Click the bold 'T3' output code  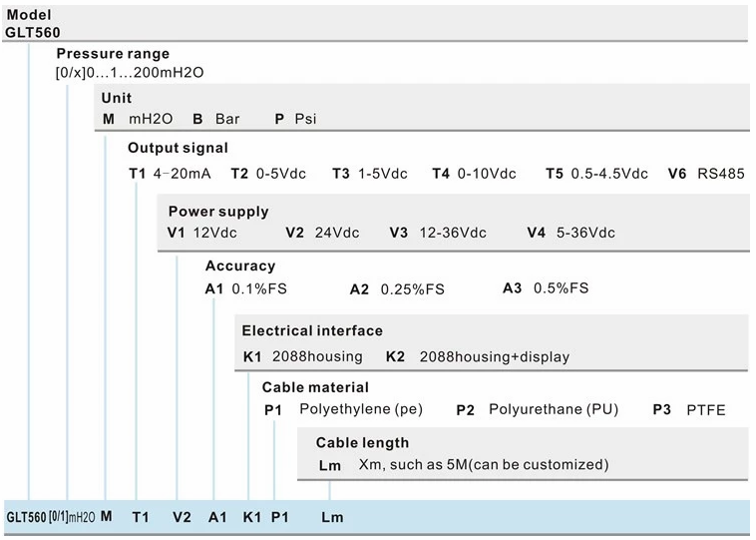(341, 174)
